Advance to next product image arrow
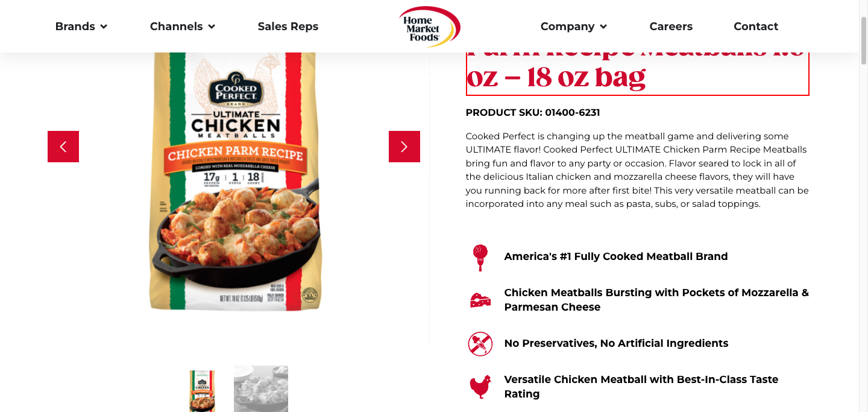 tap(404, 147)
